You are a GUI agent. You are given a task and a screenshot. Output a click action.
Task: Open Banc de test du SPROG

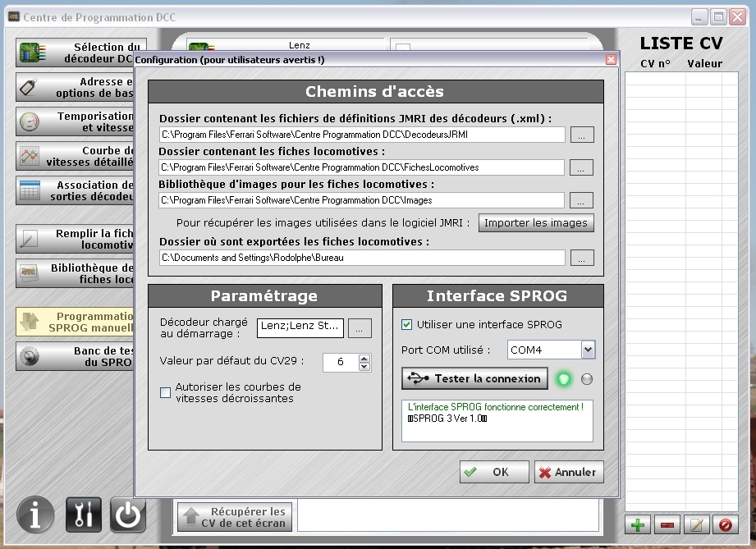tap(76, 356)
